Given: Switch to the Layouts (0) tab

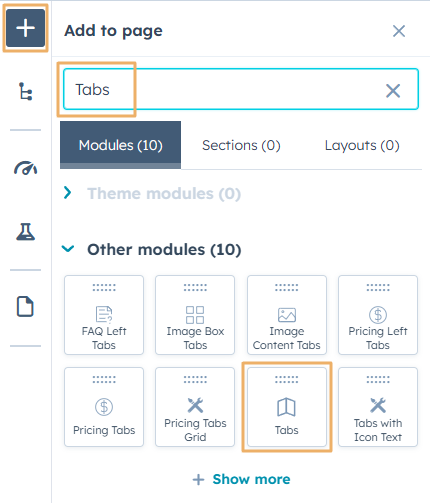Looking at the screenshot, I should coord(362,145).
